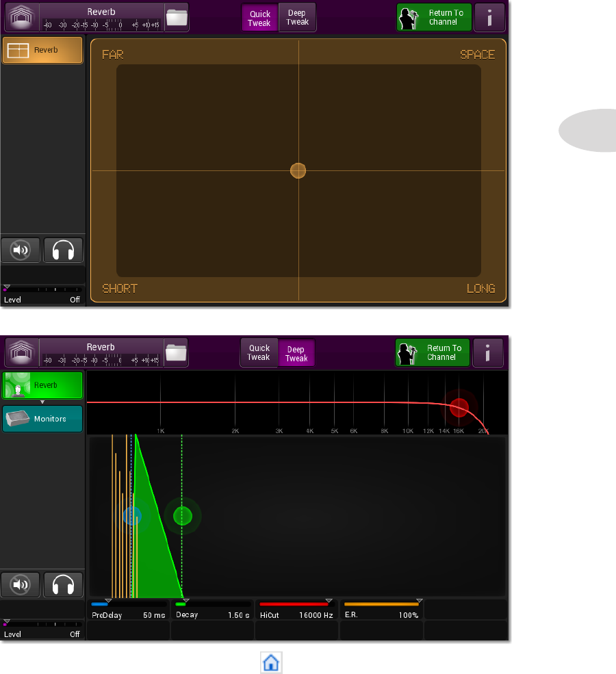Toggle mute speaker icon in the top panel
The width and height of the screenshot is (616, 674).
pos(21,250)
